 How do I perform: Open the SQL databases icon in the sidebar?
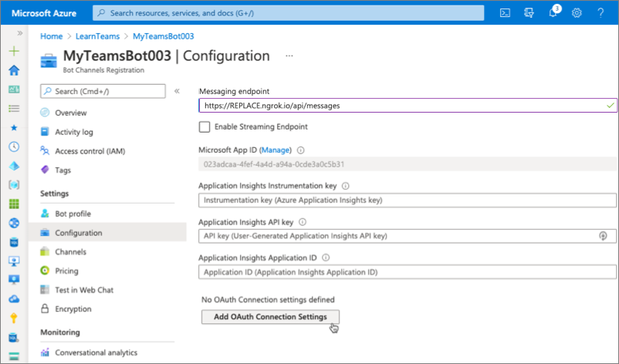tap(14, 241)
